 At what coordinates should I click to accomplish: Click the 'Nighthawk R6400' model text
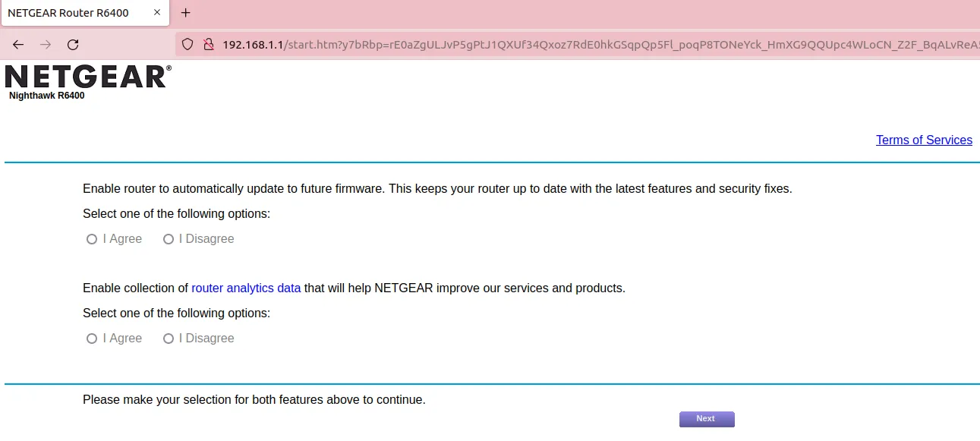tap(47, 96)
